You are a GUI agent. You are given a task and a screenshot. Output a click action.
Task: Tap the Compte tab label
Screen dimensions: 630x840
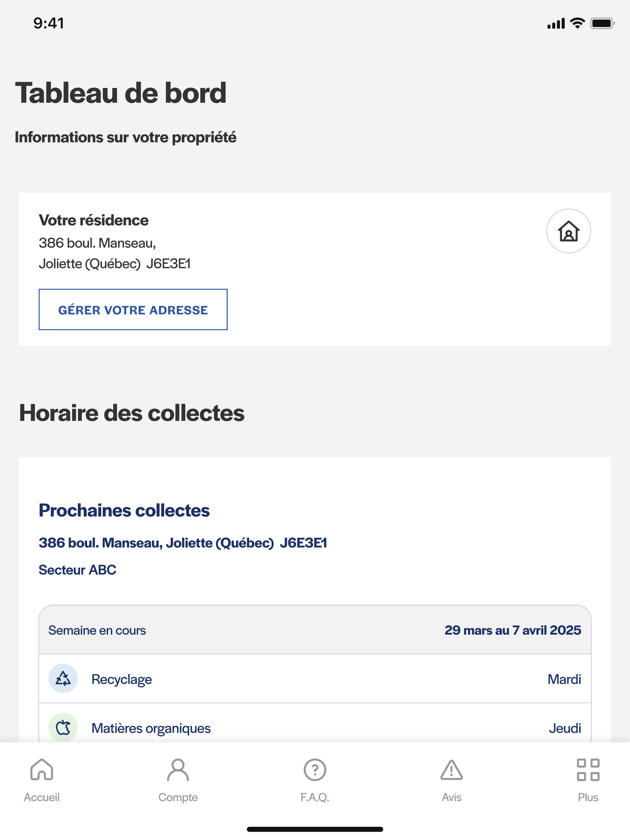point(178,797)
